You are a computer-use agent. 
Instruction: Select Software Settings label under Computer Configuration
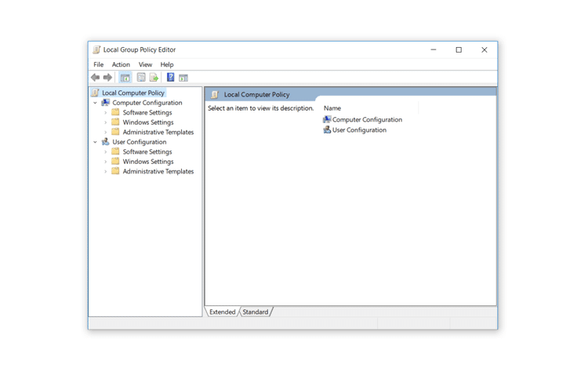(147, 112)
